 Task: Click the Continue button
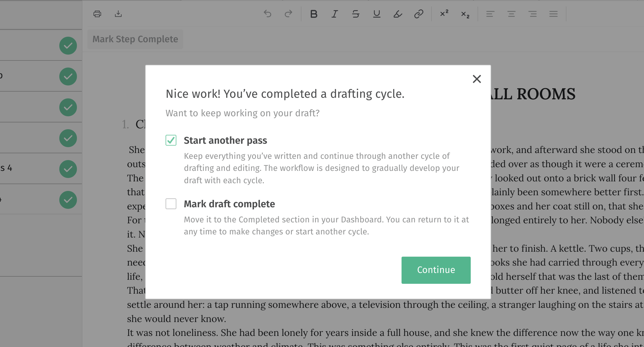[436, 270]
